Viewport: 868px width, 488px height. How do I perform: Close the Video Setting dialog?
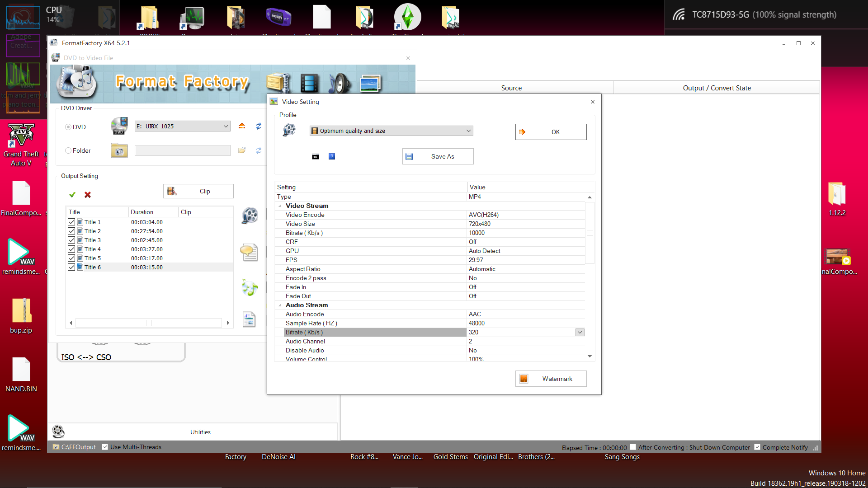[592, 102]
